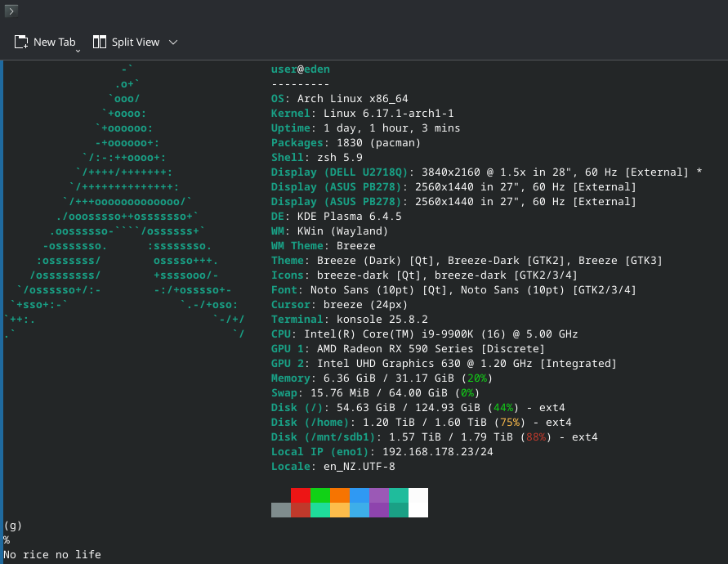The image size is (728, 564).
Task: Click the Split View icon
Action: tap(100, 42)
